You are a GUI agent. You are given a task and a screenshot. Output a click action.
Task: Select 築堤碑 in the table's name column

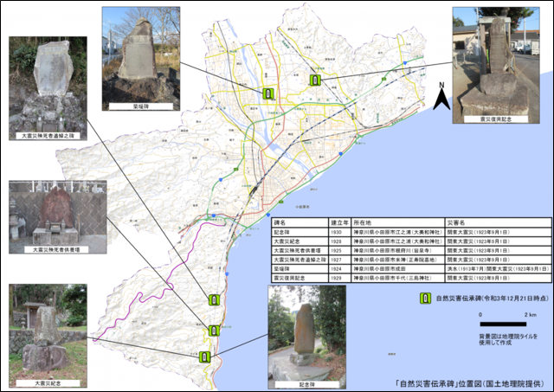[300, 269]
